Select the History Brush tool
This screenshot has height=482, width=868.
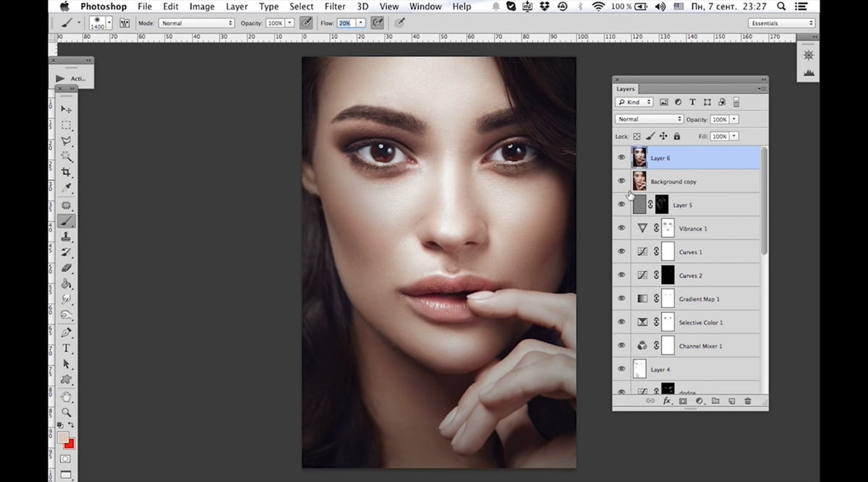pos(66,252)
